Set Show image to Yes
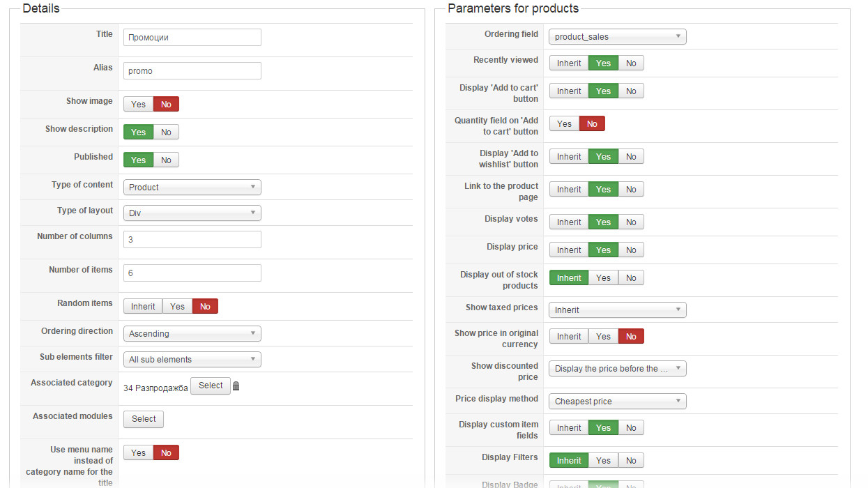 coord(139,104)
